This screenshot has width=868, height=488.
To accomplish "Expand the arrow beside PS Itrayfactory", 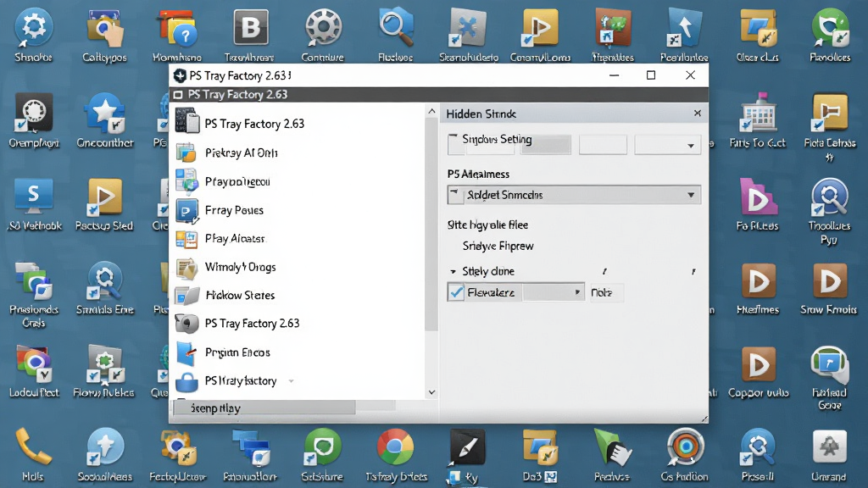I will click(x=292, y=381).
